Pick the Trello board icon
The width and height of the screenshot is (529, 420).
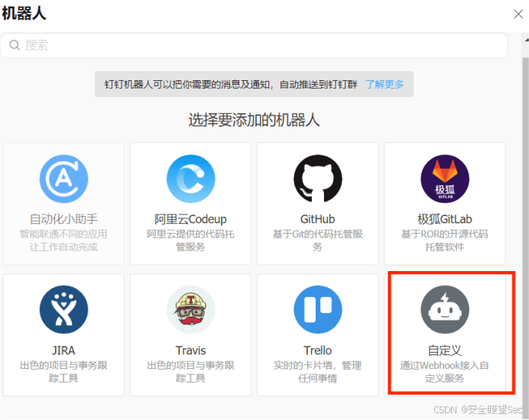pos(318,309)
